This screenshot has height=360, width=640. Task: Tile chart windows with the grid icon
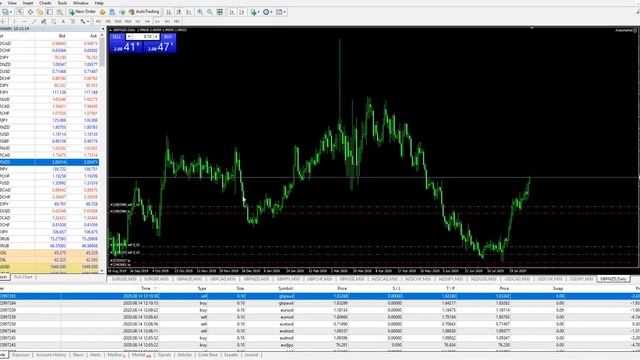click(220, 12)
